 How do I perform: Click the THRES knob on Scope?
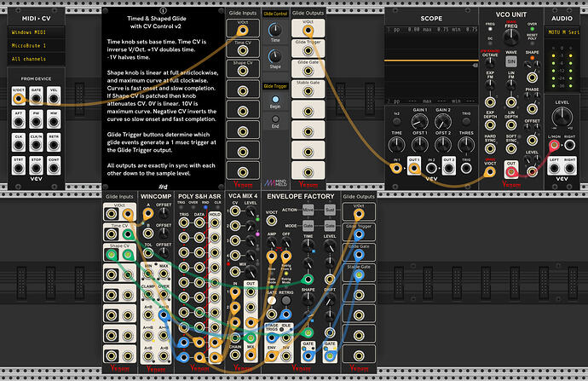pyautogui.click(x=466, y=145)
